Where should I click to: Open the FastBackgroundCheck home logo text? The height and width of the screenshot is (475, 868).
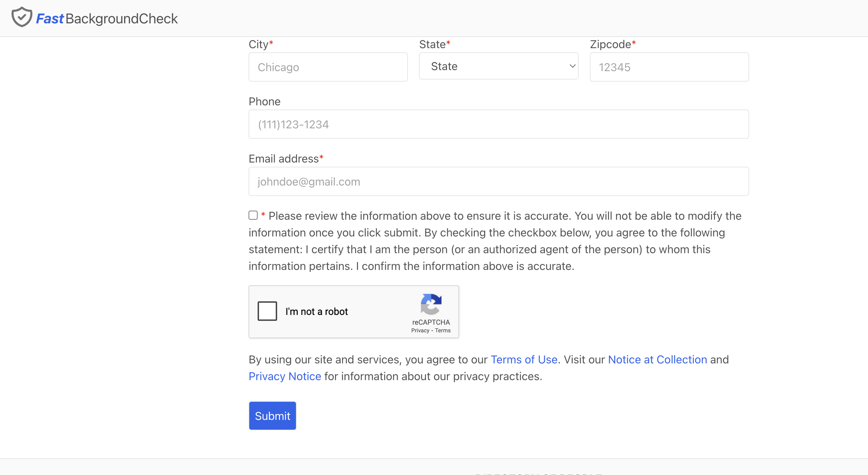[107, 18]
